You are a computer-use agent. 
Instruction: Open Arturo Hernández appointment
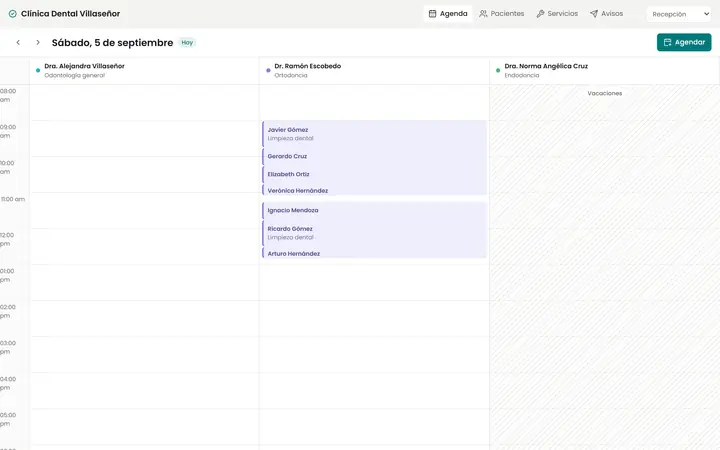[x=374, y=253]
